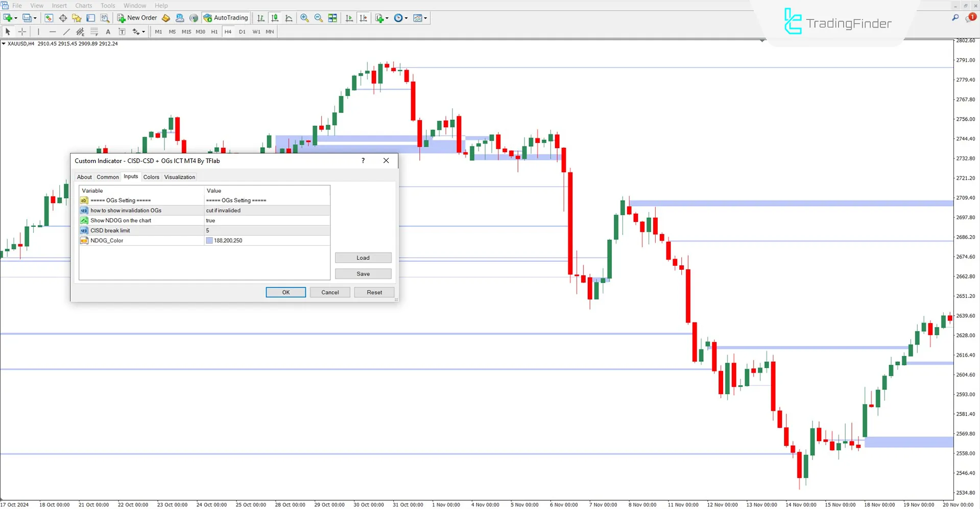
Task: Zoom in on the chart
Action: [x=304, y=18]
